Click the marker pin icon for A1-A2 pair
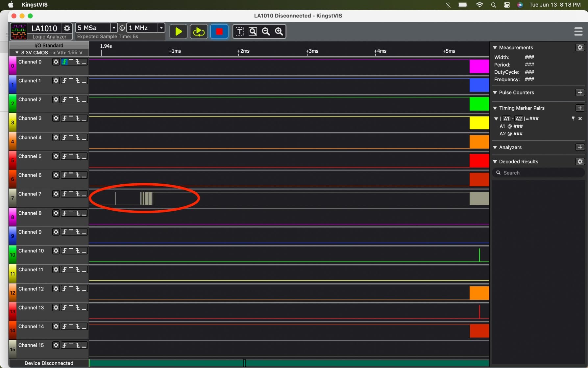Viewport: 588px width, 368px height. 573,118
